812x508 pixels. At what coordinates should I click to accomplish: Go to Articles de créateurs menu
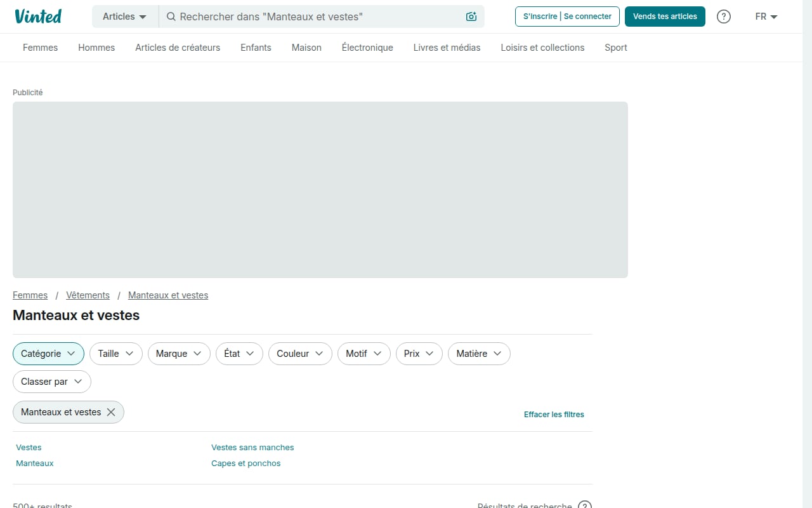tap(178, 48)
